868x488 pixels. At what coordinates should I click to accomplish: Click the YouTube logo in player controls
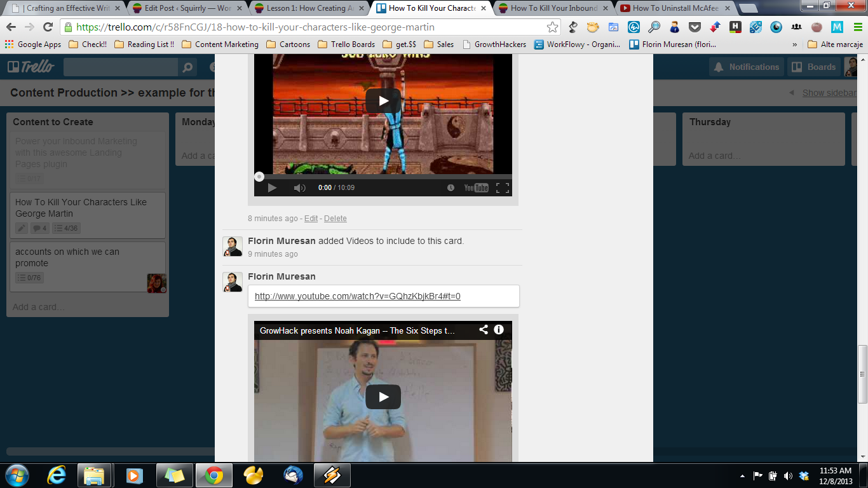[476, 188]
